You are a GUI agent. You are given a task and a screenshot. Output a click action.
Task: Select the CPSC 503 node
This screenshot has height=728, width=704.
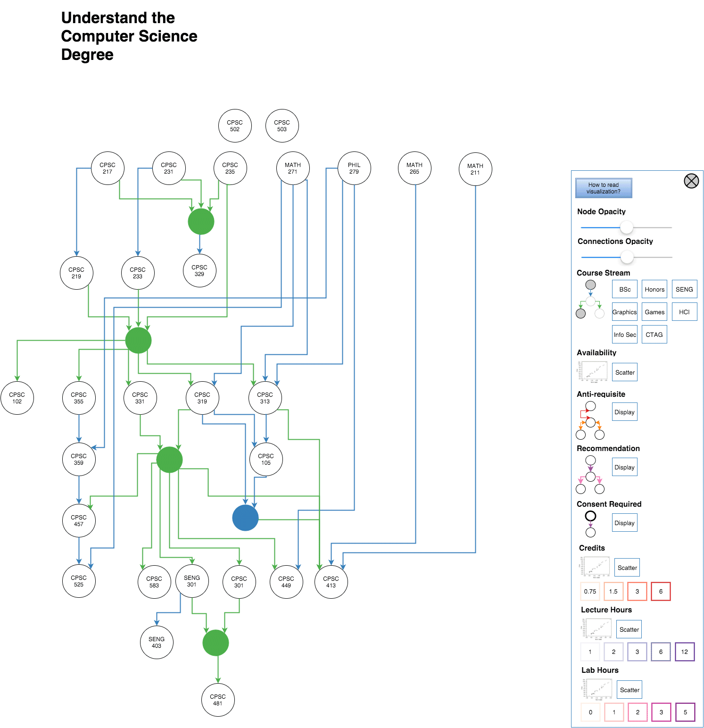[282, 126]
